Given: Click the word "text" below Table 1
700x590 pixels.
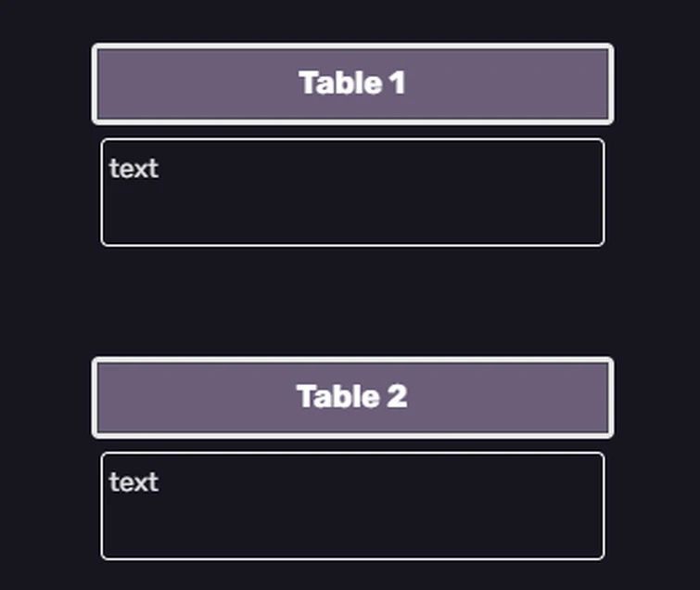Looking at the screenshot, I should [134, 169].
